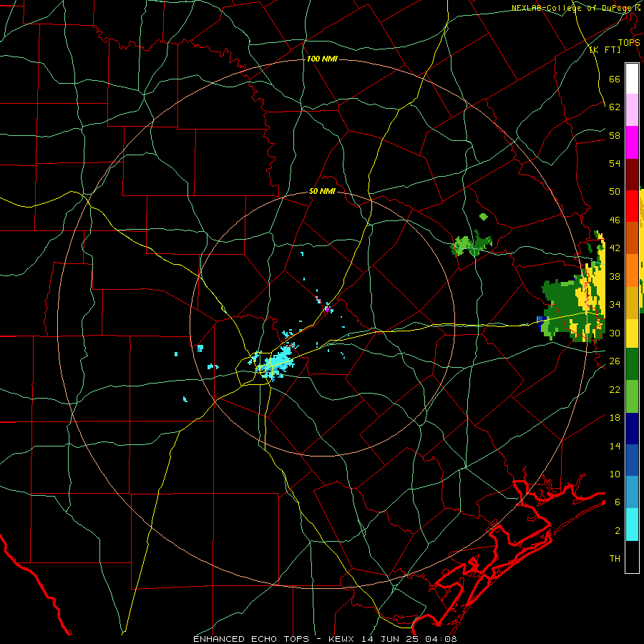
Task: Select the light green legend swatch
Action: pyautogui.click(x=632, y=396)
